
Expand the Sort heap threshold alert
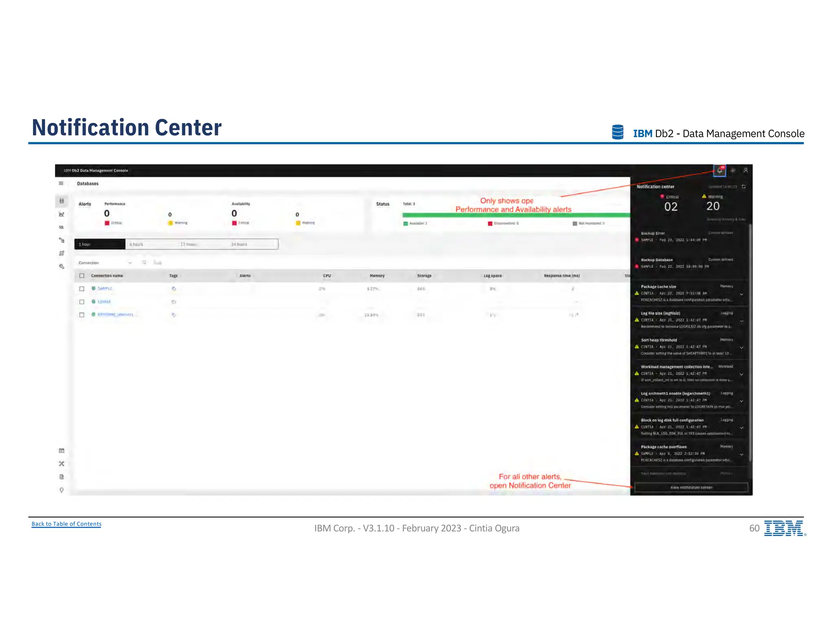click(742, 348)
